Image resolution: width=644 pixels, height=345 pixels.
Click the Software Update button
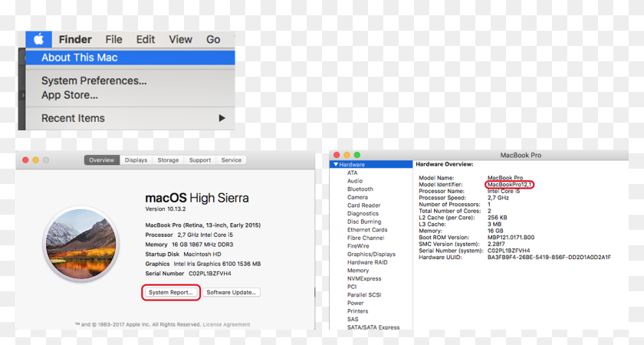point(232,292)
